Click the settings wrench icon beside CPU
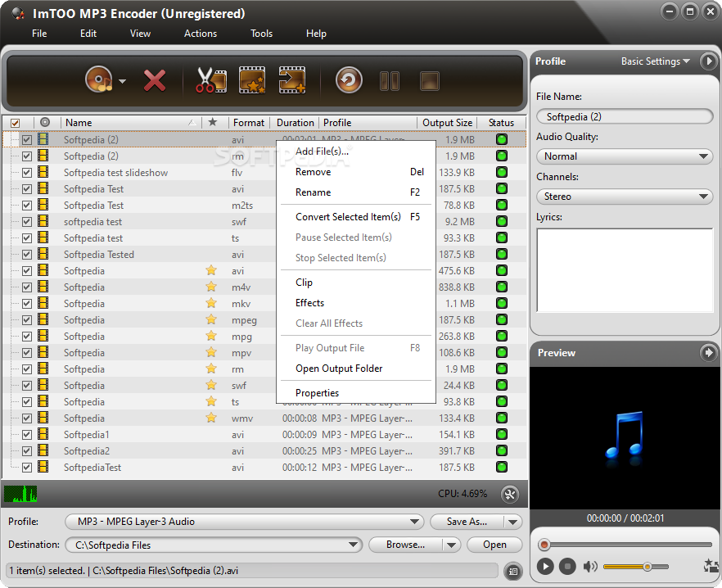722x588 pixels. click(510, 494)
